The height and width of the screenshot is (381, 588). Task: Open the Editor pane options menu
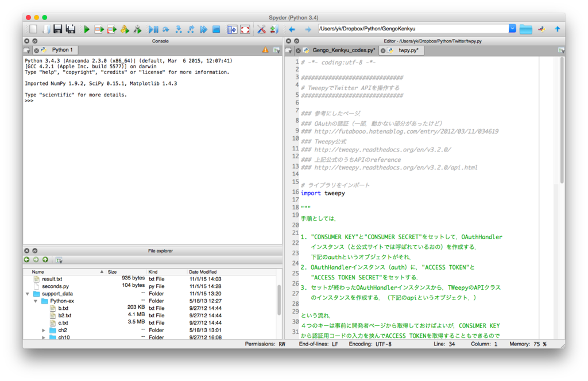click(x=561, y=50)
